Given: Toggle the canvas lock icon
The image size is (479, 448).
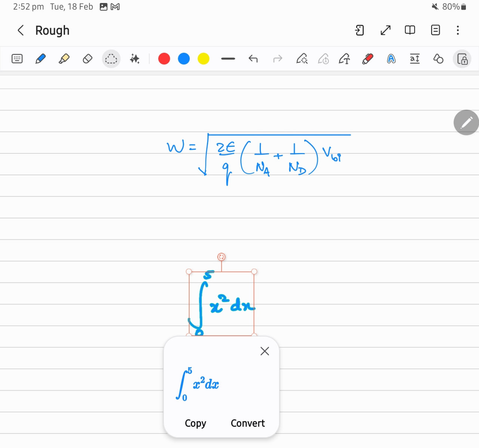Looking at the screenshot, I should pyautogui.click(x=462, y=59).
